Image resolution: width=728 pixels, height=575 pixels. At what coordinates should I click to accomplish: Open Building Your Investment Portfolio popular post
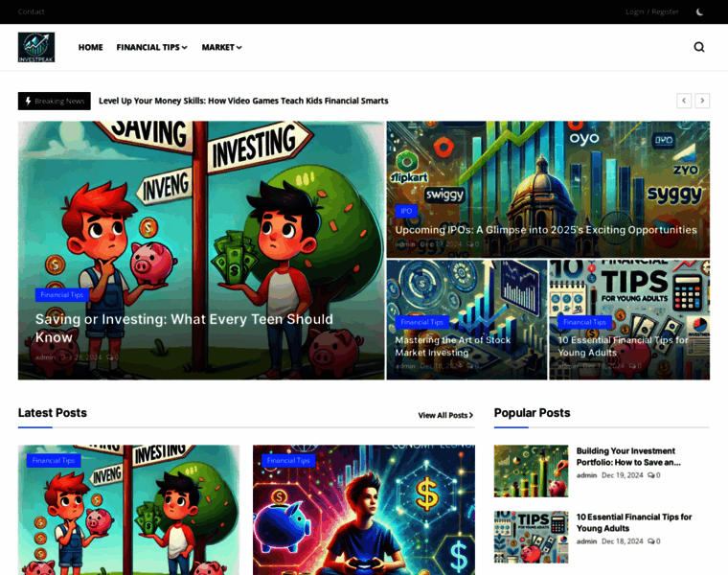pyautogui.click(x=628, y=456)
